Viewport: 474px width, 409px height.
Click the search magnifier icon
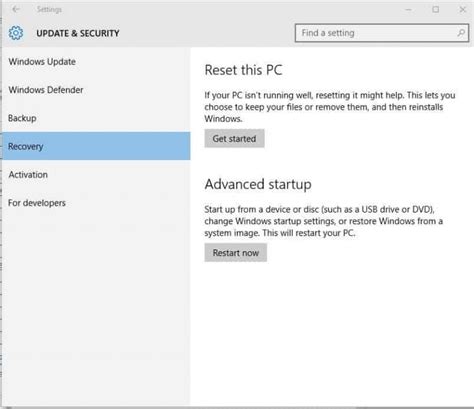click(461, 33)
